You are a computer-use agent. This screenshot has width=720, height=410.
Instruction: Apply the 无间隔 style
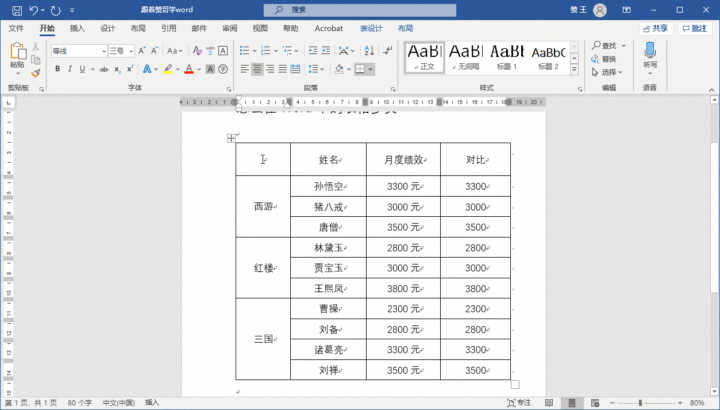click(x=466, y=57)
